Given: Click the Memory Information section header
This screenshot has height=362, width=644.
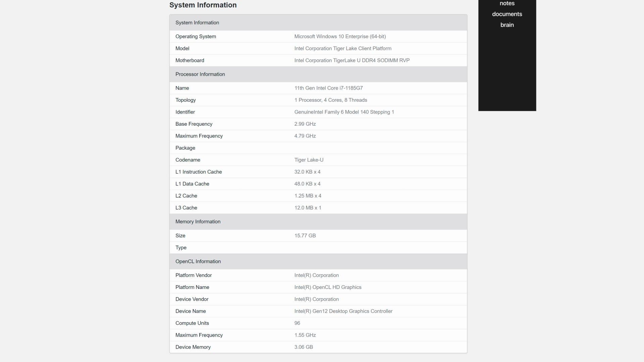Looking at the screenshot, I should point(198,222).
